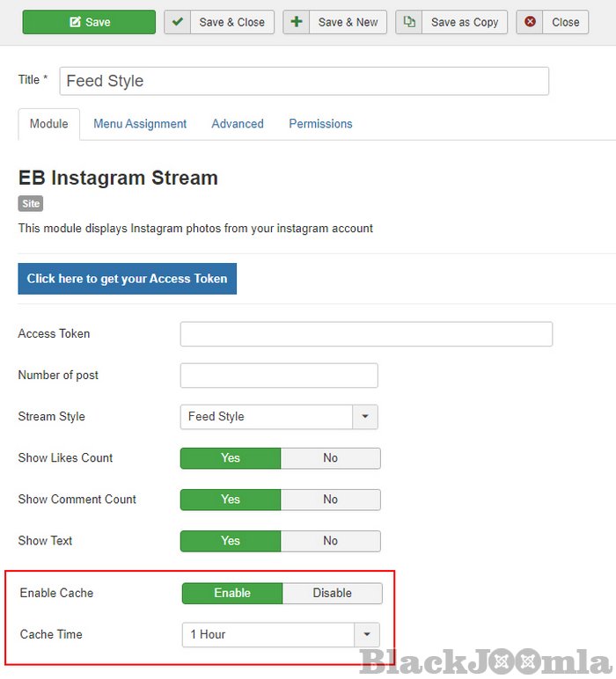Screen dimensions: 616x679
Task: Select Yes for Show Likes Count
Action: point(231,458)
